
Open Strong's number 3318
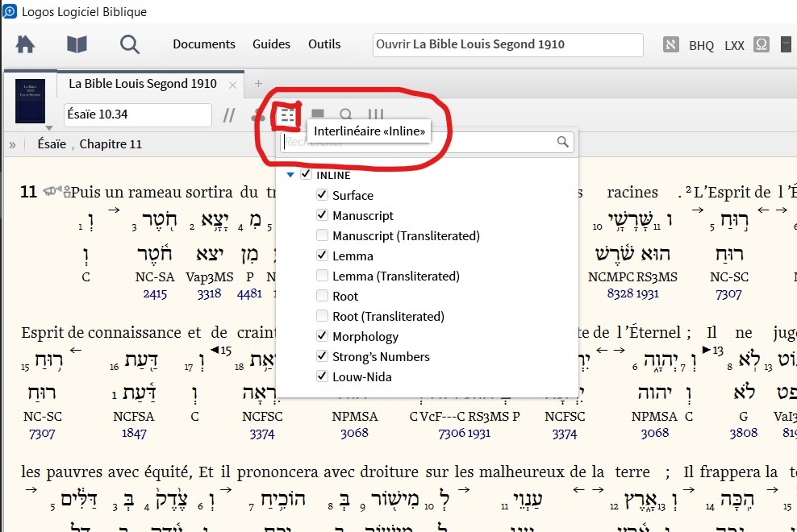210,293
